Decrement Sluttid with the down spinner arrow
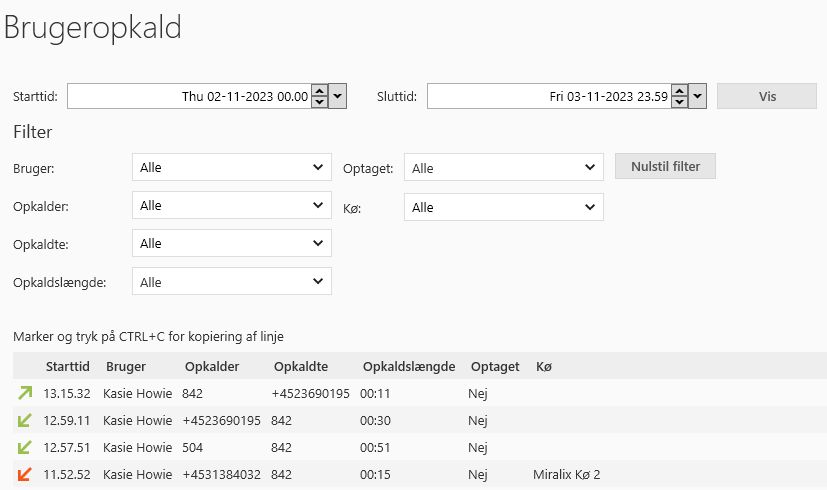 [x=679, y=102]
